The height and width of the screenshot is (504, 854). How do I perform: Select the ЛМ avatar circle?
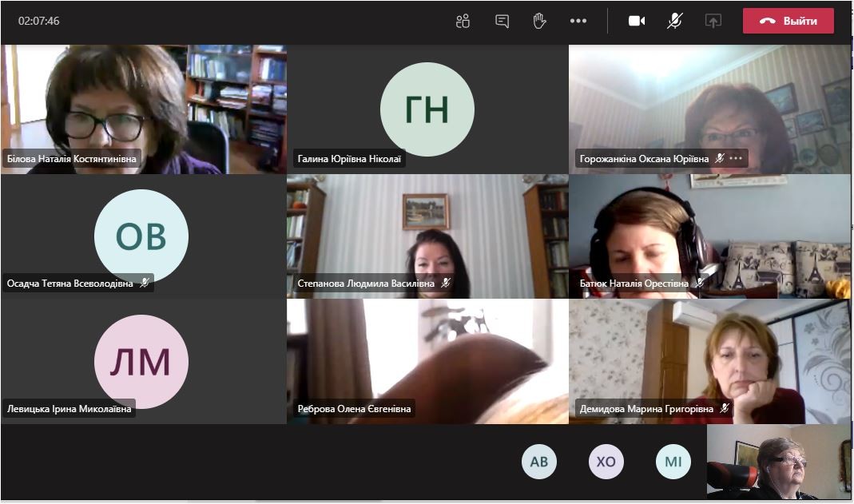point(141,361)
